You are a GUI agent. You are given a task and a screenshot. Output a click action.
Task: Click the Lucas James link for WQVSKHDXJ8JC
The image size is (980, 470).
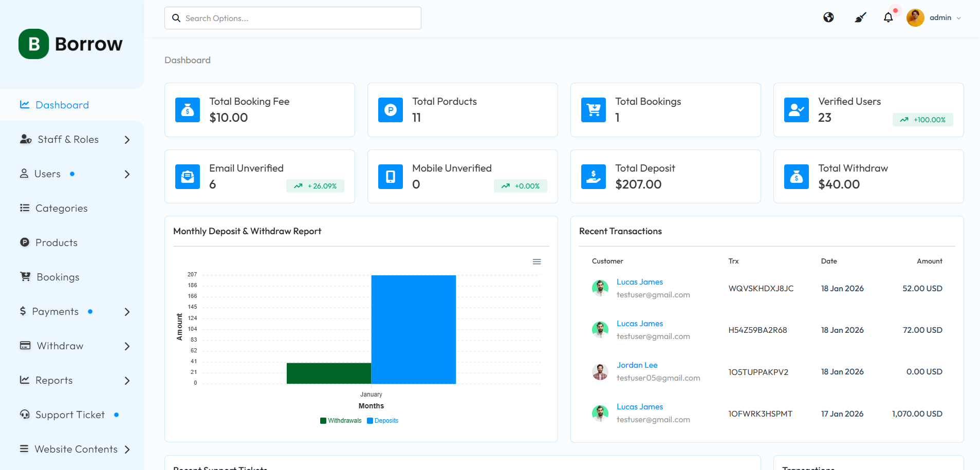click(x=639, y=282)
